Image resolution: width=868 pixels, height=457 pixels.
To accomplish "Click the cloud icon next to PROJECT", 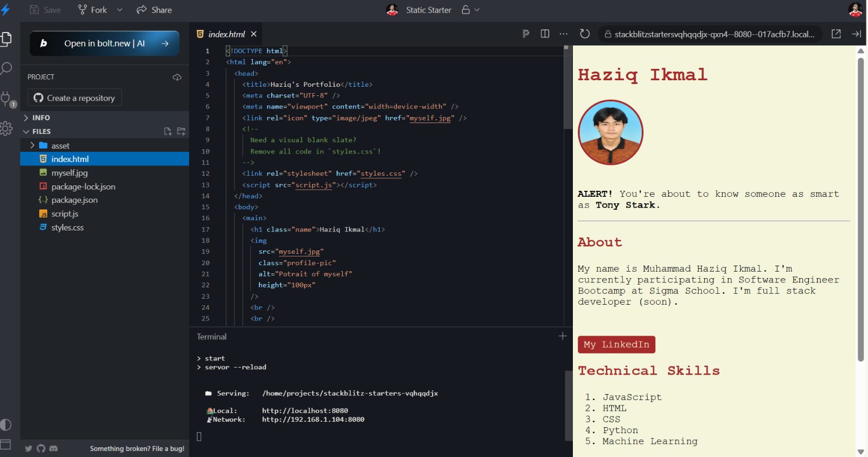I will 177,77.
